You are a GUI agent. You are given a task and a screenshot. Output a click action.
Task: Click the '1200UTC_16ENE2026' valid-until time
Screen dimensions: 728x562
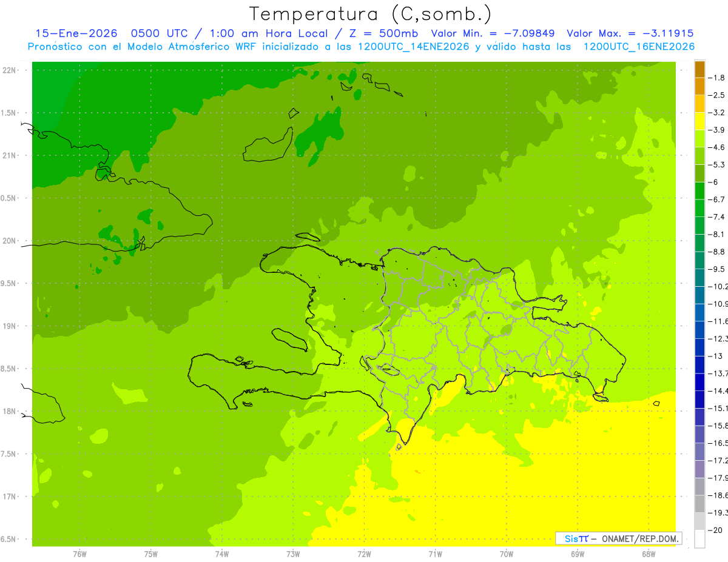pos(639,47)
